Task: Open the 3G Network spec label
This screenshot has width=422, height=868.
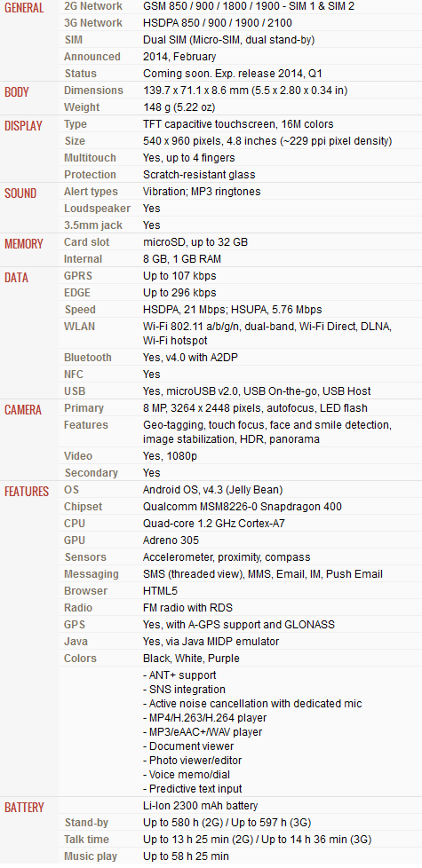Action: pos(93,23)
